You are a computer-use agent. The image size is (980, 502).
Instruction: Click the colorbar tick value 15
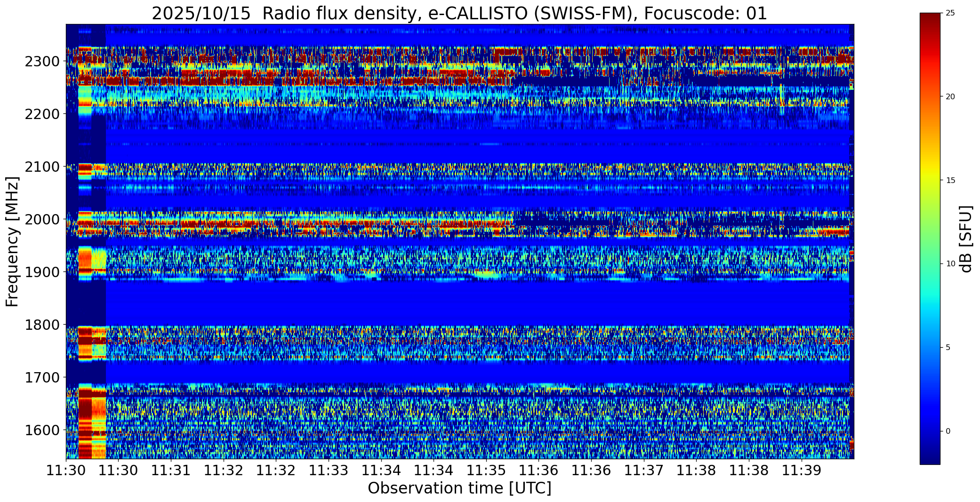(950, 181)
